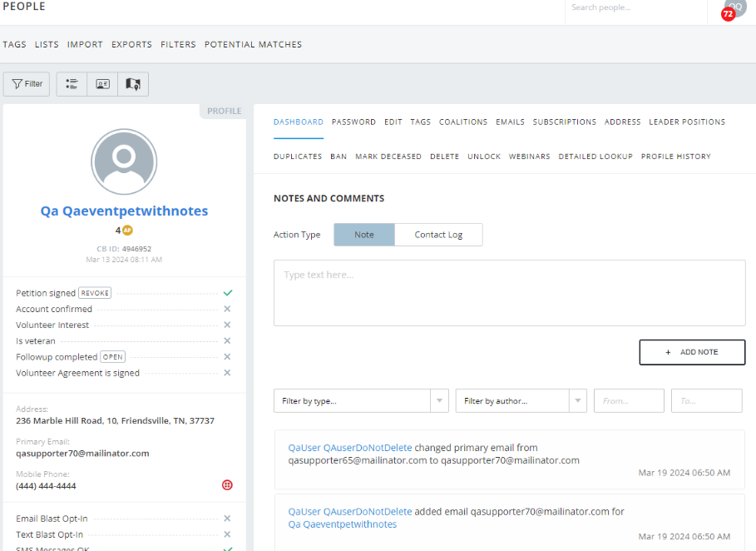Switch to the contact card view icon

102,84
